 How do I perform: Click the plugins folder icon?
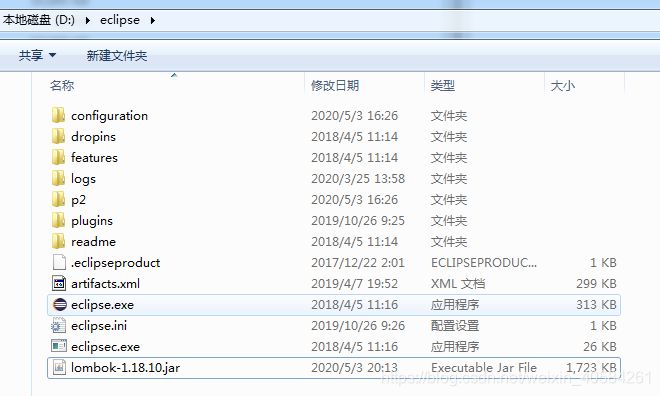[59, 221]
